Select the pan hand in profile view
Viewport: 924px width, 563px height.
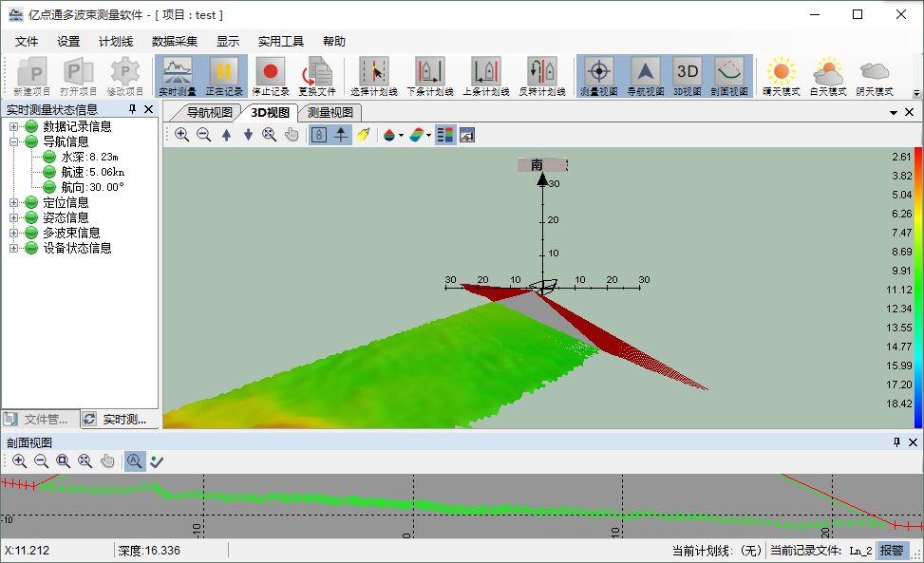[107, 461]
